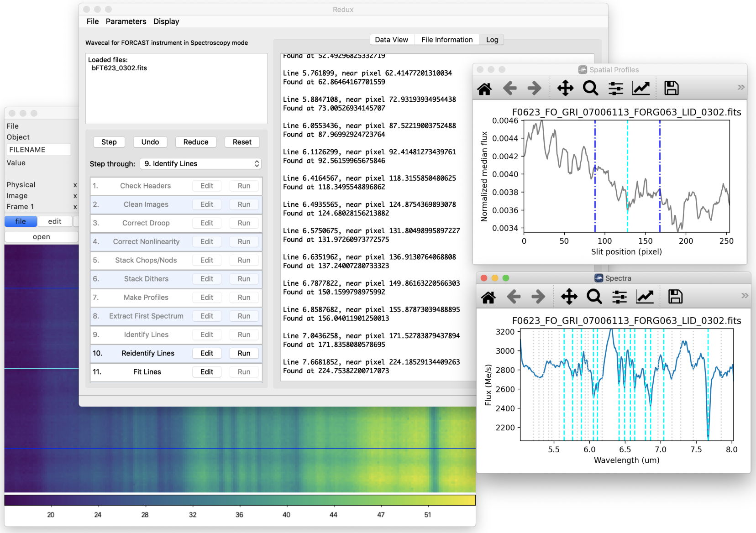Viewport: 756px width, 533px height.
Task: Open figure options via the line-plot icon in Spatial Profiles
Action: (641, 88)
